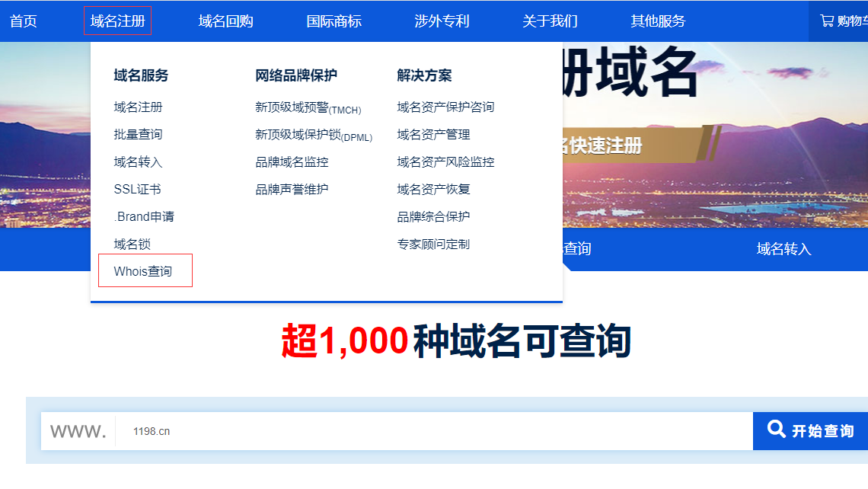Open 新顶级域预警(TMCH) under 网络品牌保护
Image resolution: width=868 pixels, height=489 pixels.
pos(306,107)
